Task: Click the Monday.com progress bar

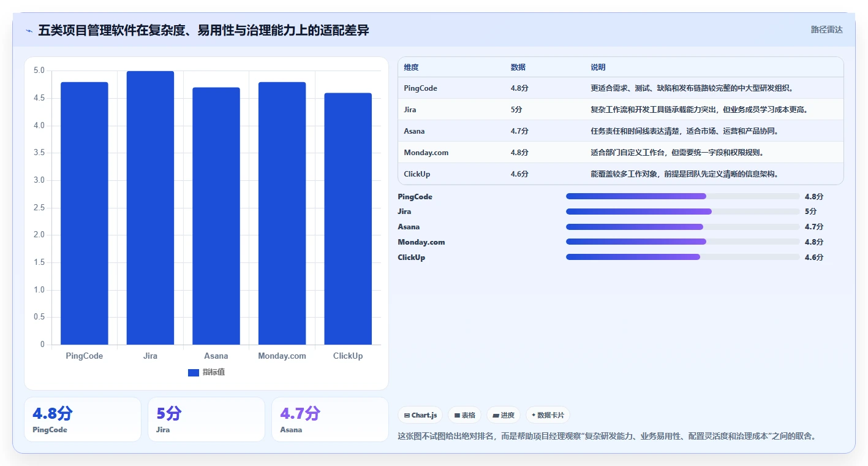Action: [683, 242]
